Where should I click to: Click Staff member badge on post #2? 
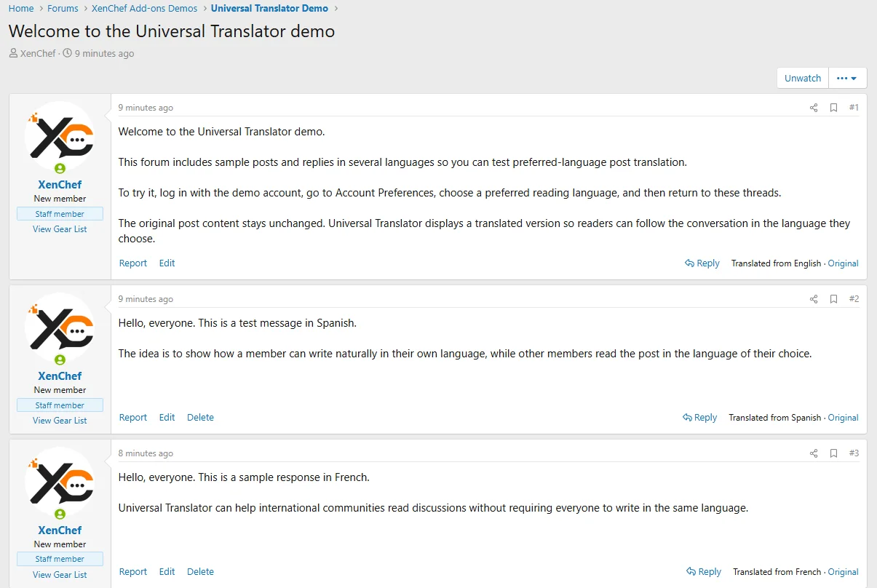[x=60, y=405]
